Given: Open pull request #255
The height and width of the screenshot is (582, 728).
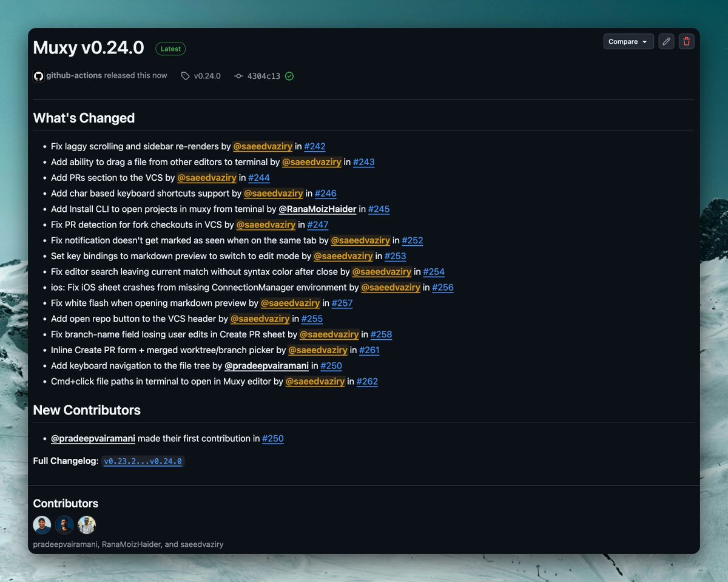Looking at the screenshot, I should pos(312,319).
